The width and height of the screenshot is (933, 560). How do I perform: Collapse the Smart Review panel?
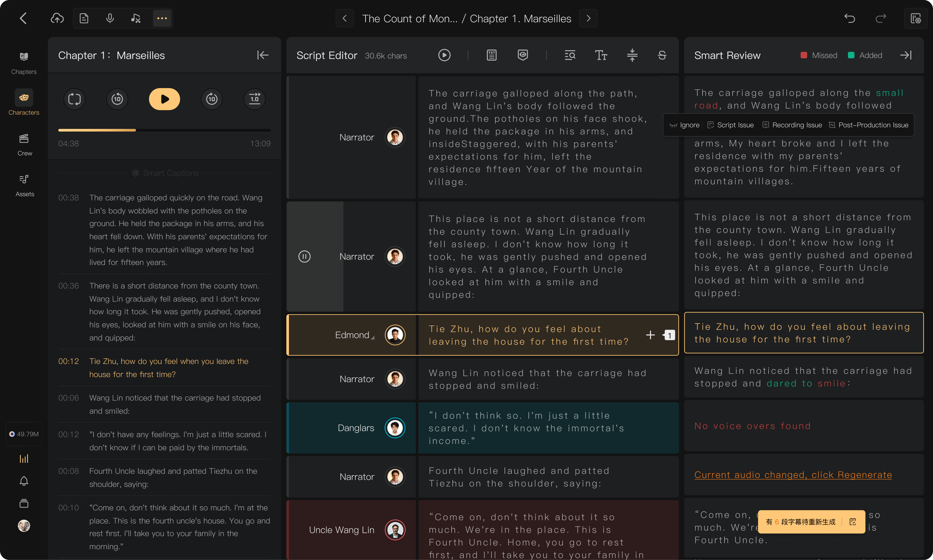[x=906, y=55]
